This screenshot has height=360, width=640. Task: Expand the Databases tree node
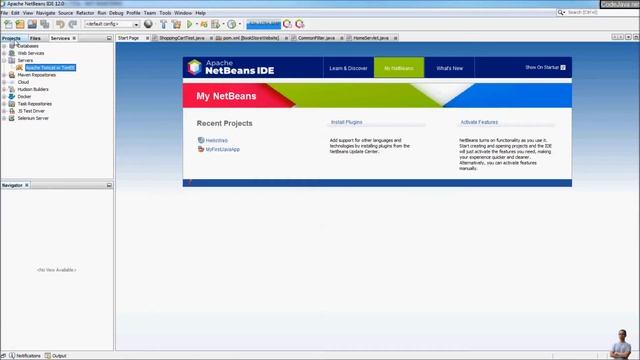point(4,46)
